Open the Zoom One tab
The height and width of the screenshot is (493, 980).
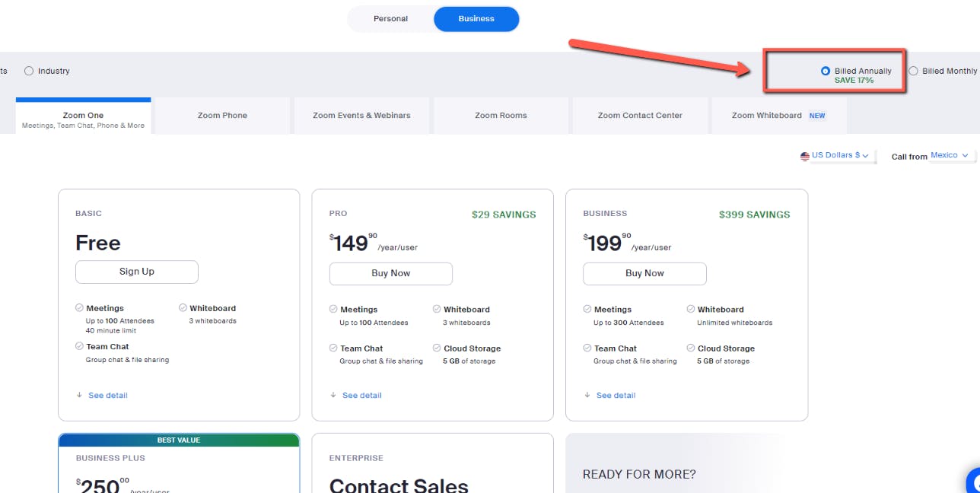coord(84,116)
